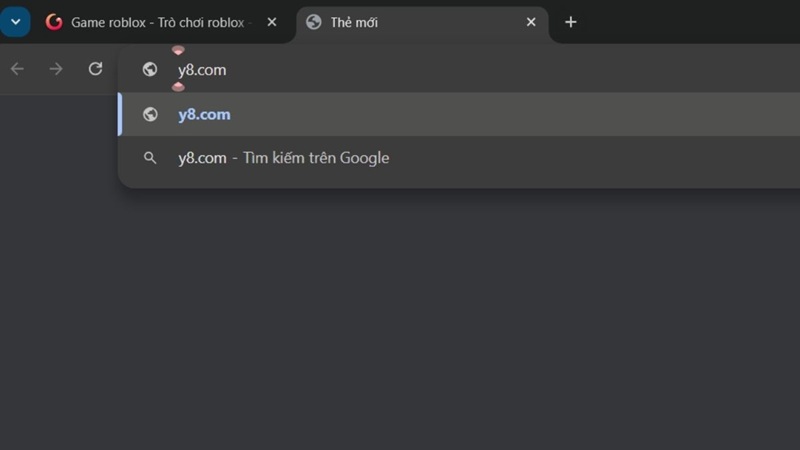The height and width of the screenshot is (450, 800).
Task: Choose the highlighted y8.com URL suggestion
Action: point(204,114)
